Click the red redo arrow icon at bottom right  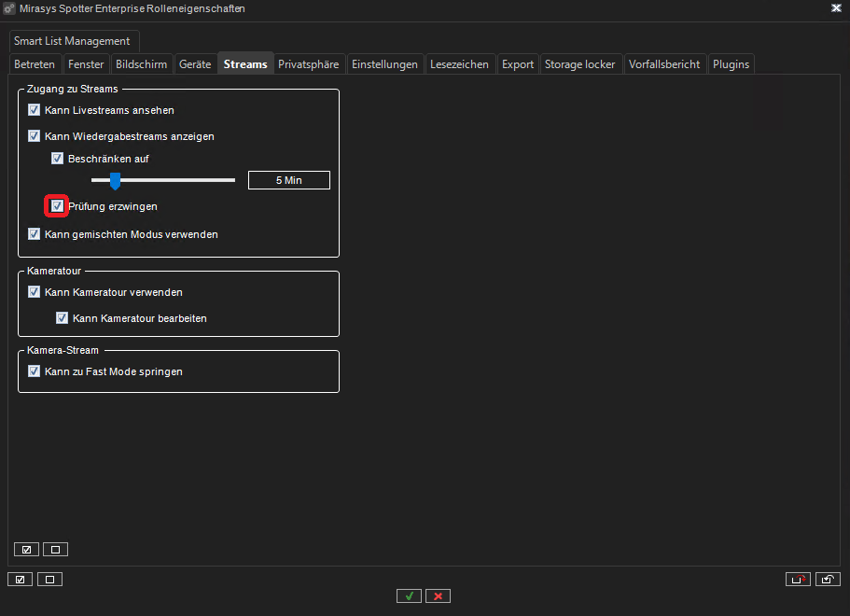798,579
